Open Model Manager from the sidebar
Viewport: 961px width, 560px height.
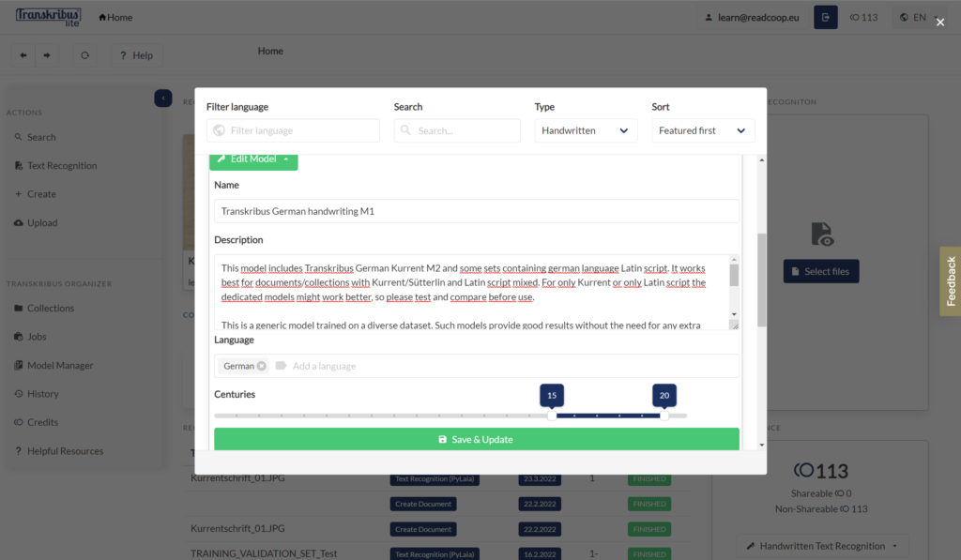[x=60, y=365]
